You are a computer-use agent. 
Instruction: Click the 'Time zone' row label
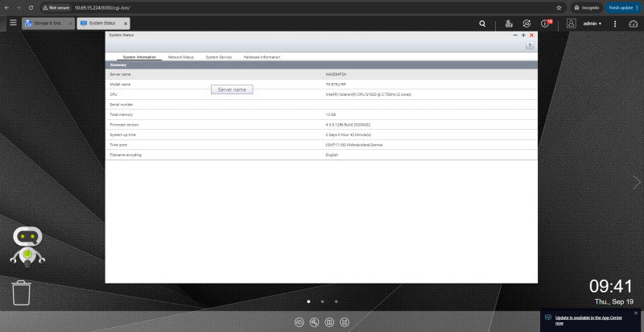(118, 144)
